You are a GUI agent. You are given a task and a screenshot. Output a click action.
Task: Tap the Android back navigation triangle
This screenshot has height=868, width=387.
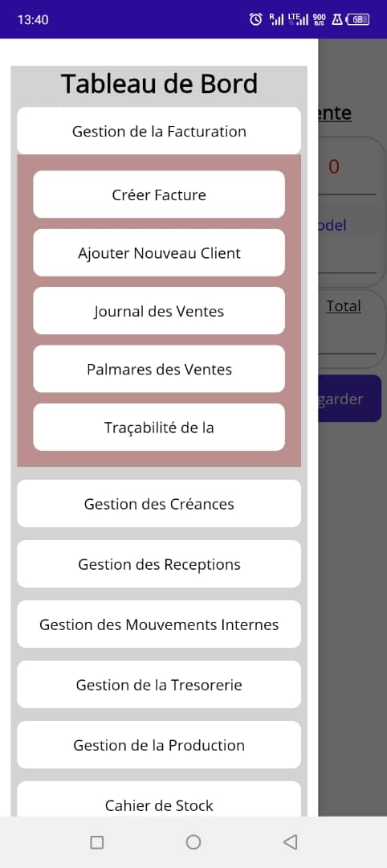click(291, 842)
